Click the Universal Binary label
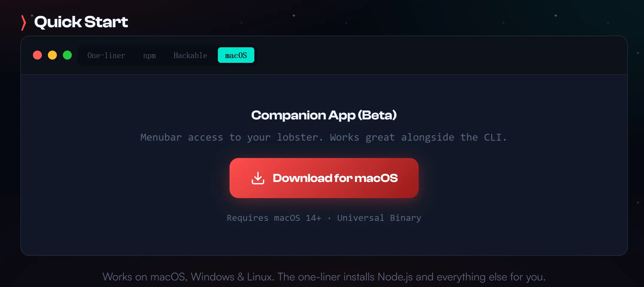This screenshot has height=287, width=644. [x=379, y=218]
